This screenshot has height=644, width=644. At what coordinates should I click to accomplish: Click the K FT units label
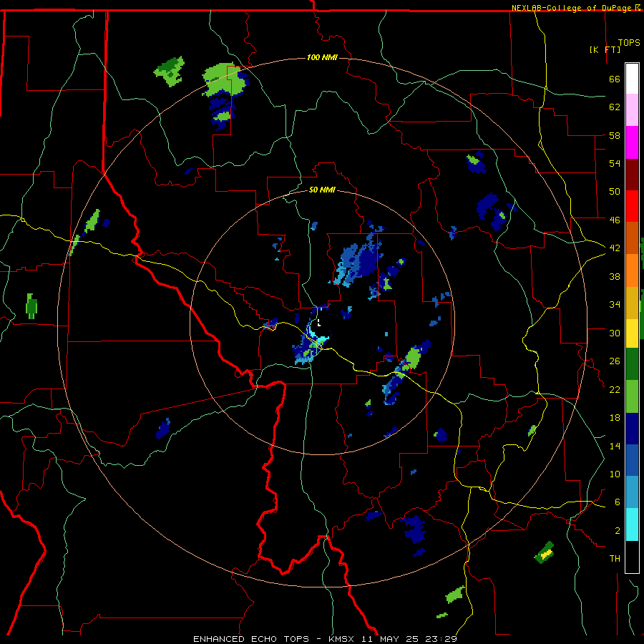[x=605, y=49]
